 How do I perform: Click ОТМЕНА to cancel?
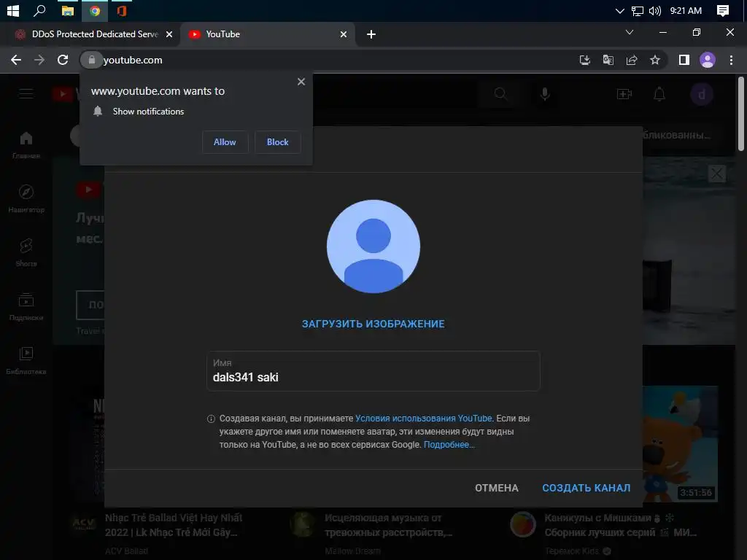[x=496, y=488]
